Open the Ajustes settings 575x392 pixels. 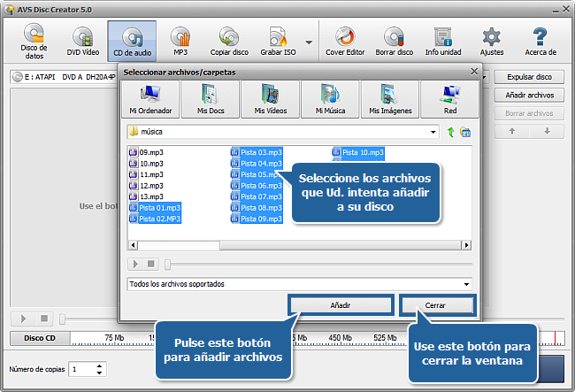pyautogui.click(x=491, y=41)
